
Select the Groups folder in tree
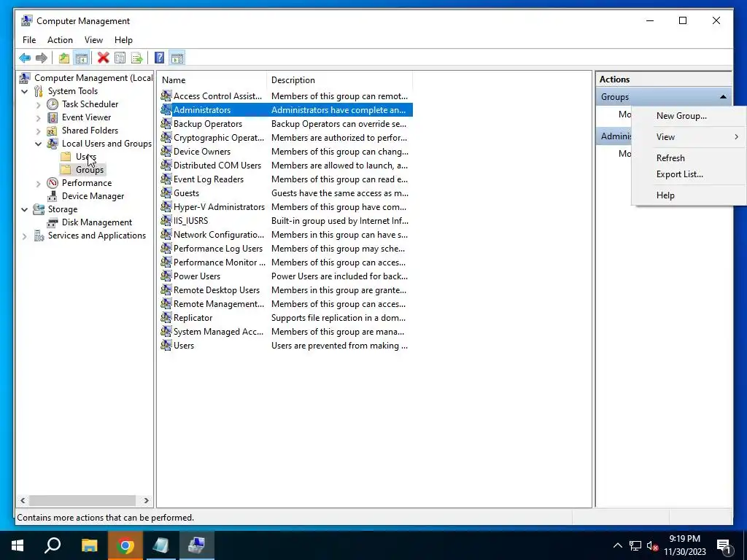coord(90,170)
